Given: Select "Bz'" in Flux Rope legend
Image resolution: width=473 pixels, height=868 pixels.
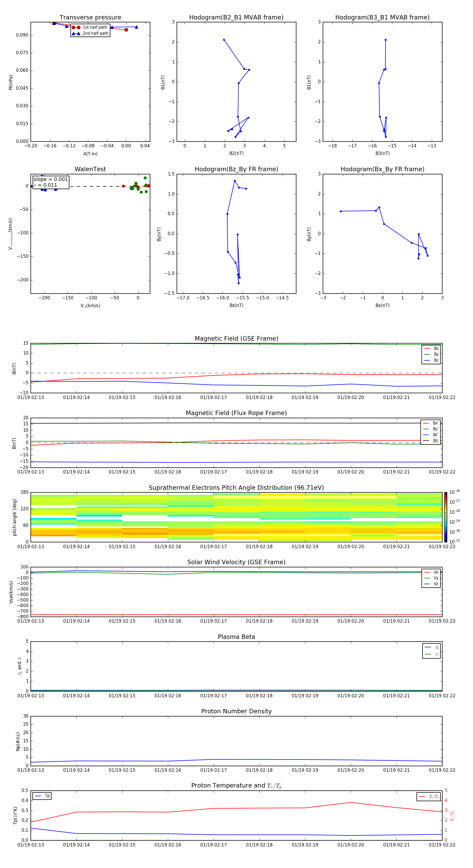Looking at the screenshot, I should [x=431, y=435].
